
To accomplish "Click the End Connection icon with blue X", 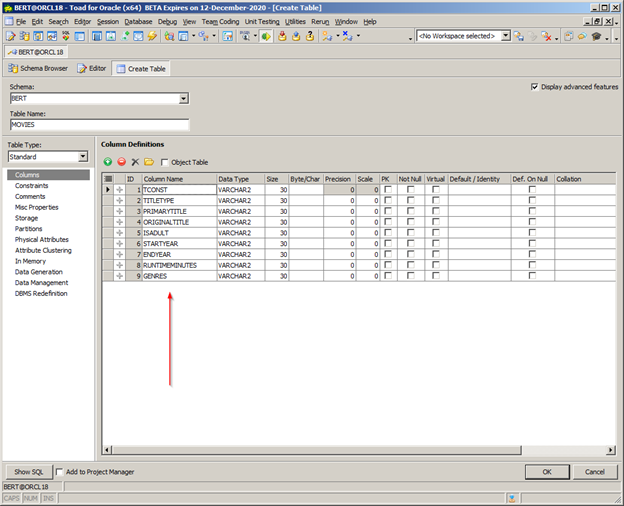I will (x=347, y=36).
